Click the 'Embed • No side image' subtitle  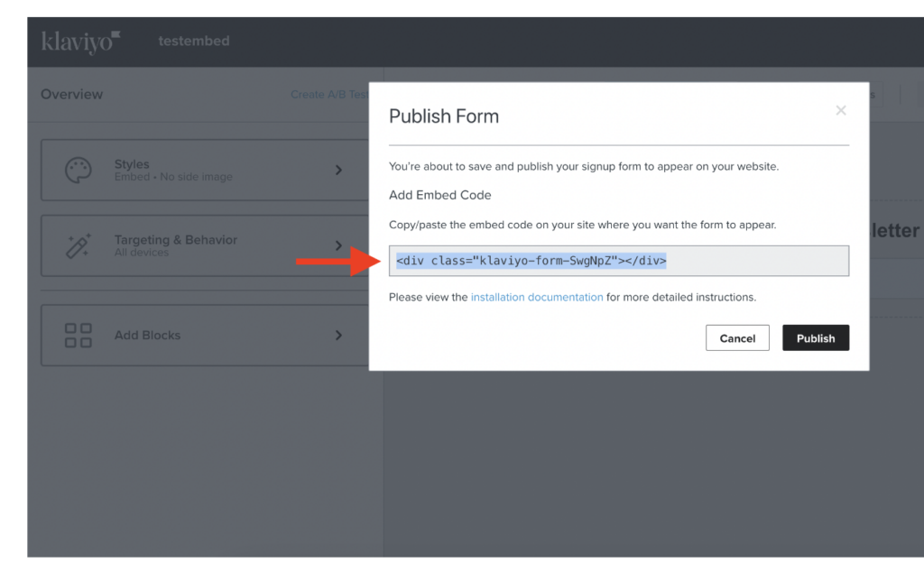[x=173, y=177]
